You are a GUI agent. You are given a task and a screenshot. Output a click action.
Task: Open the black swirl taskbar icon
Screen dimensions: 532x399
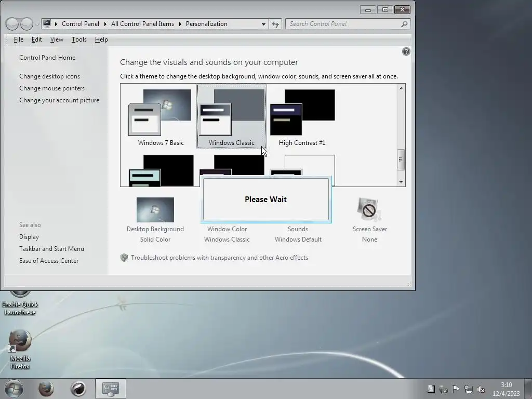coord(78,389)
